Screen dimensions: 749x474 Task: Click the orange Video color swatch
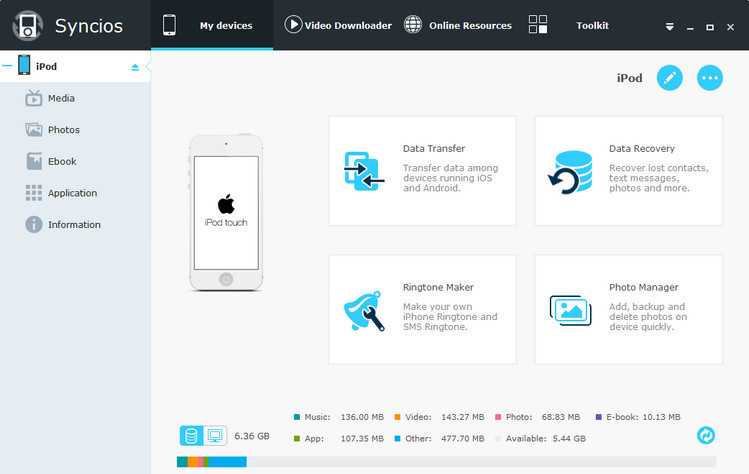[x=397, y=417]
